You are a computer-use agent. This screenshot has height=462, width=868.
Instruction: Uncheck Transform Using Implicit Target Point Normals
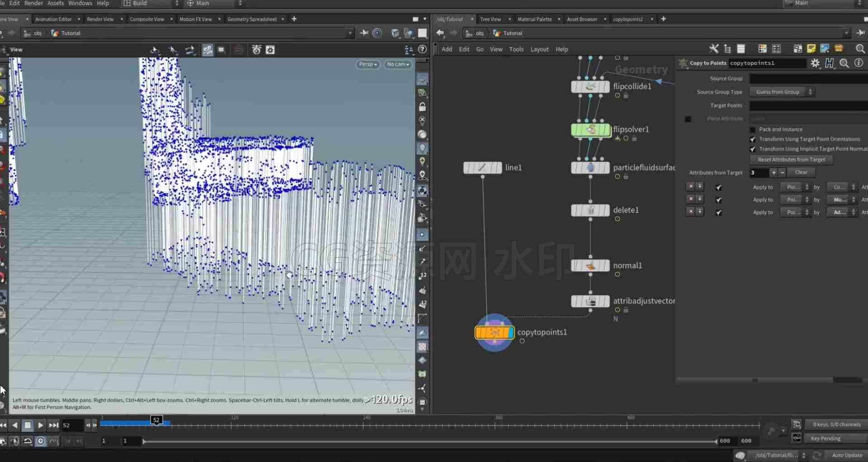[753, 149]
